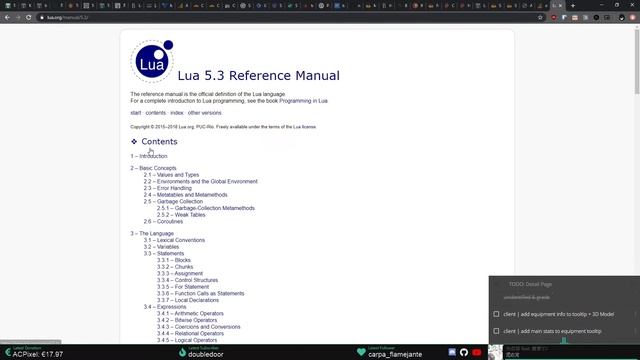The height and width of the screenshot is (360, 640).
Task: Check 'add main stats to equipment tooltip' task
Action: pos(496,331)
